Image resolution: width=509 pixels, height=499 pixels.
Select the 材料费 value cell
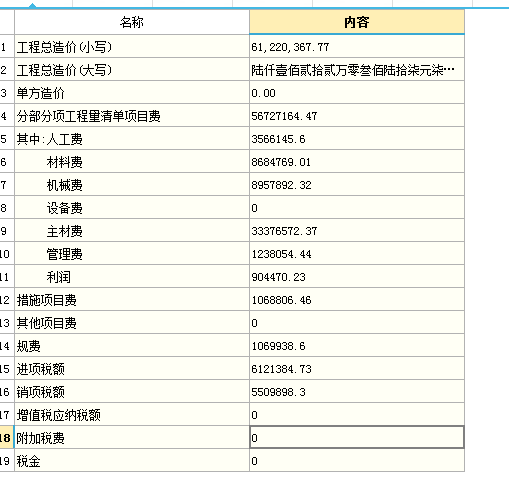[357, 162]
